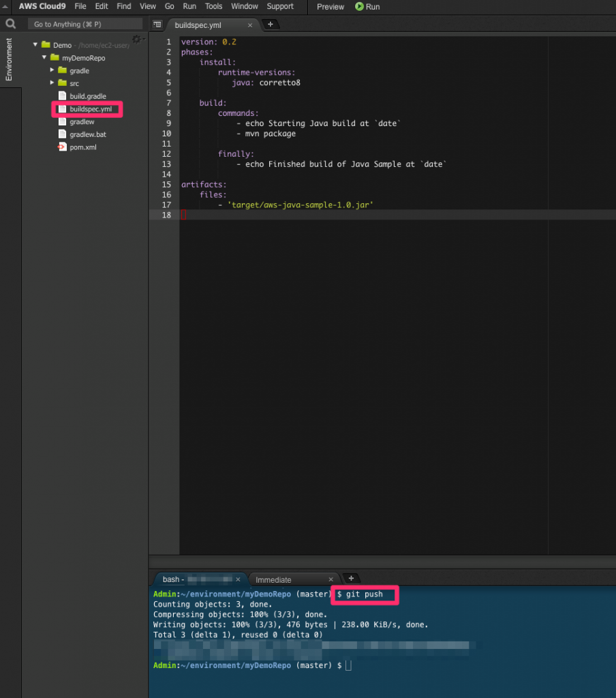
Task: Open the Run menu
Action: point(189,7)
